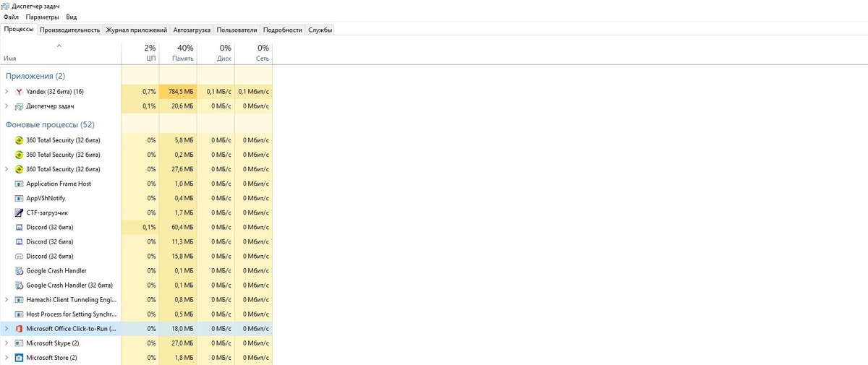Viewport: 868px width, 365px height.
Task: Click icon of Discord using 15,8 МБ
Action: (x=19, y=256)
